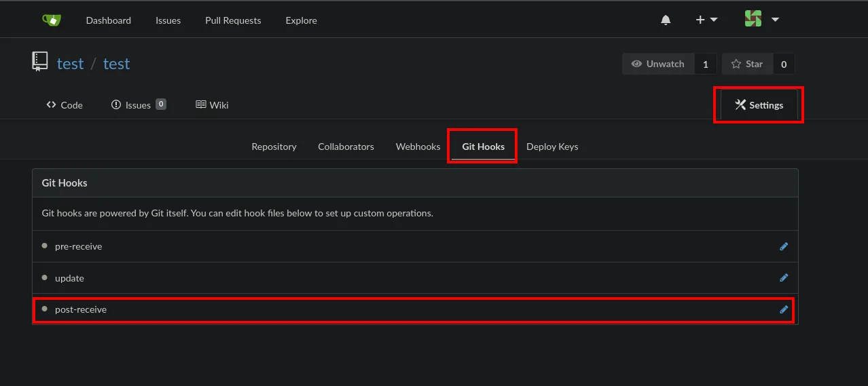Click the Gitea teacup logo

click(x=52, y=20)
